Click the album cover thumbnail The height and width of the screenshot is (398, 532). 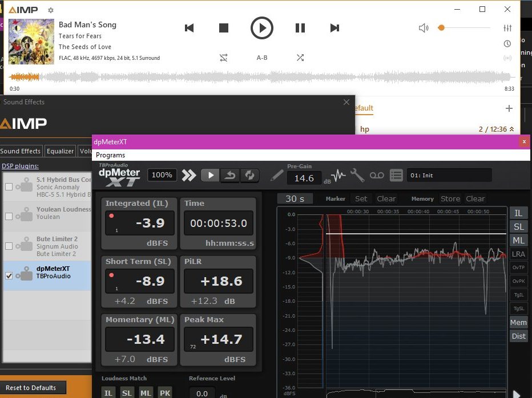pyautogui.click(x=31, y=42)
